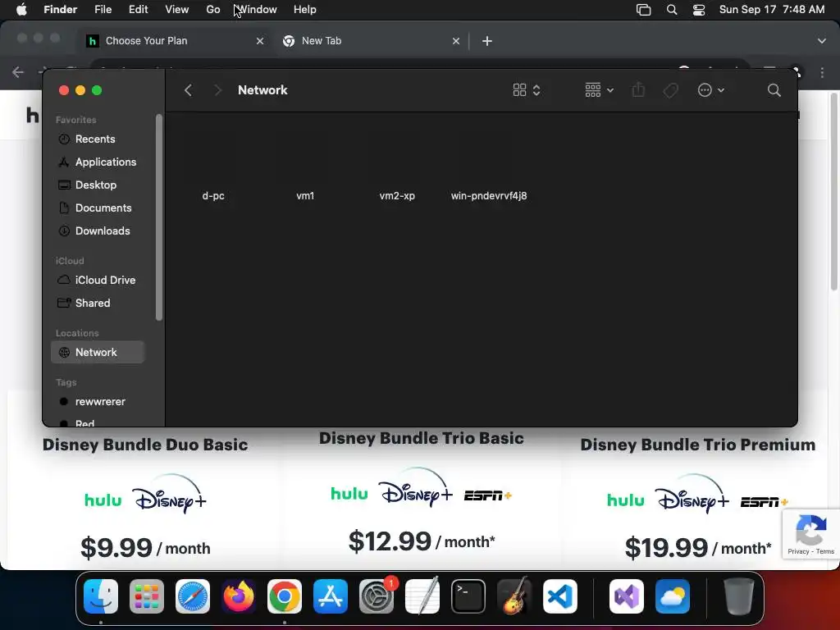Open the Apple menu
The image size is (840, 630).
(21, 10)
